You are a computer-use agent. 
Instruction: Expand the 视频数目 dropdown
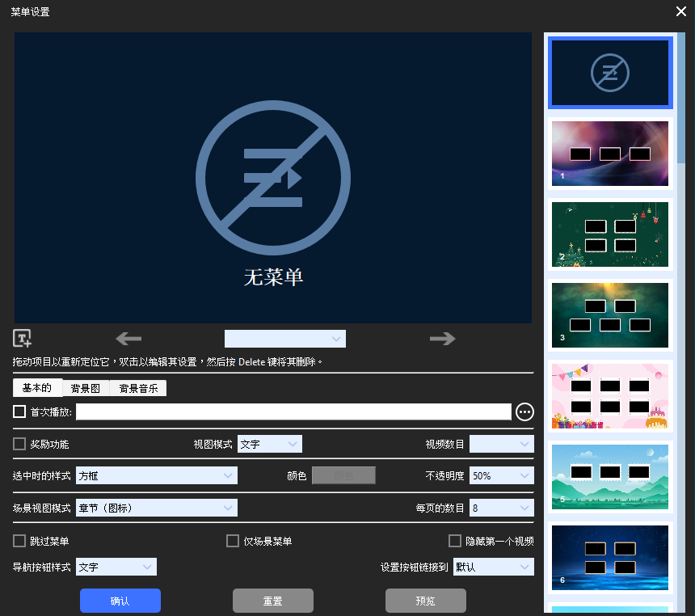pyautogui.click(x=501, y=444)
